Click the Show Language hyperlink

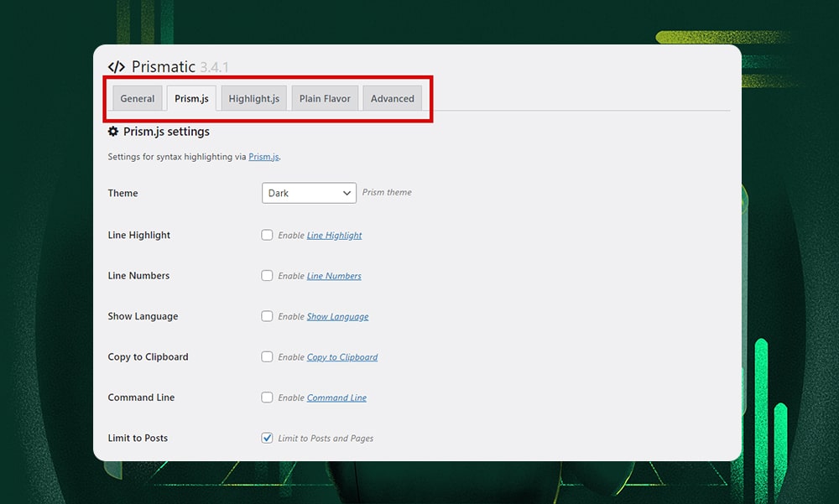point(337,316)
